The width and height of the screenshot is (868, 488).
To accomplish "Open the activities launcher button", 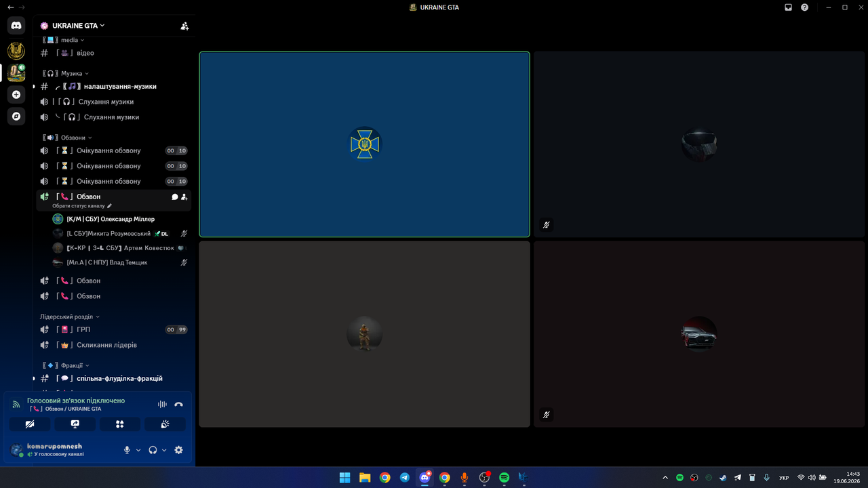I will (x=120, y=424).
